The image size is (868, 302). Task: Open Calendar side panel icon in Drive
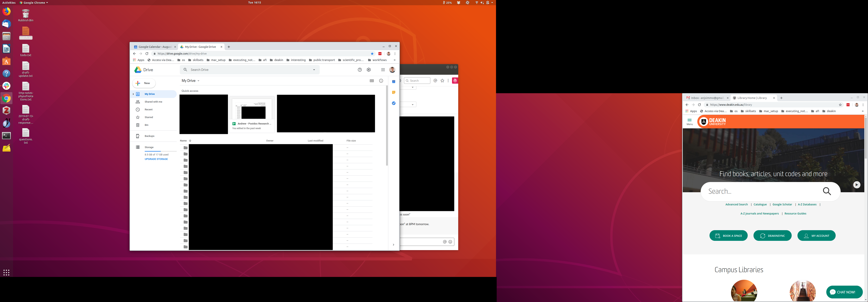[394, 82]
